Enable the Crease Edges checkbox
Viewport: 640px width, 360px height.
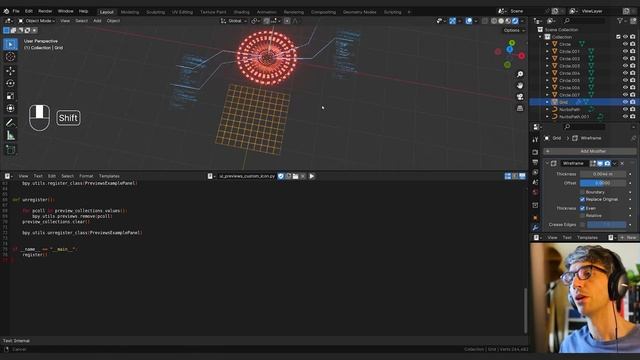[x=582, y=224]
